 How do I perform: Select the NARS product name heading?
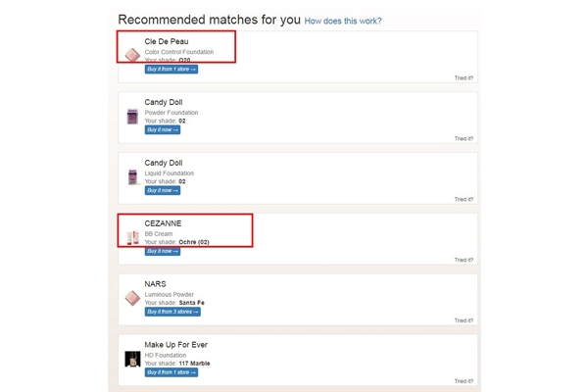155,284
